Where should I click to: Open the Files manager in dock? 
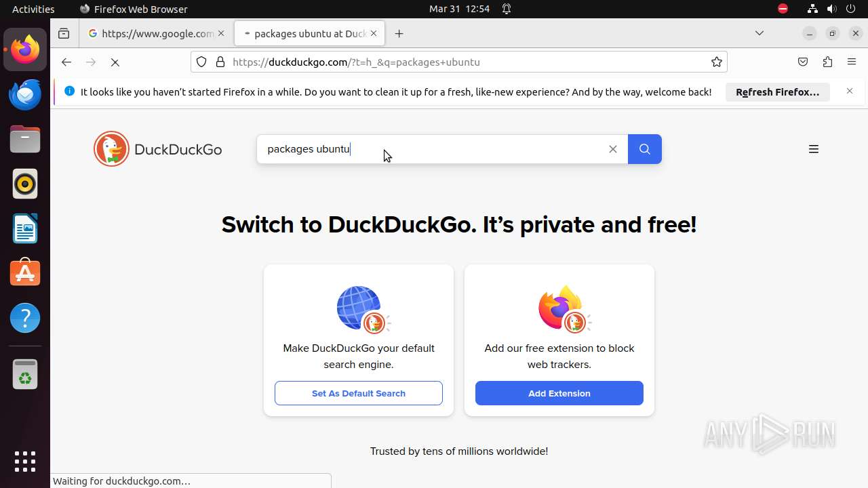pos(25,139)
